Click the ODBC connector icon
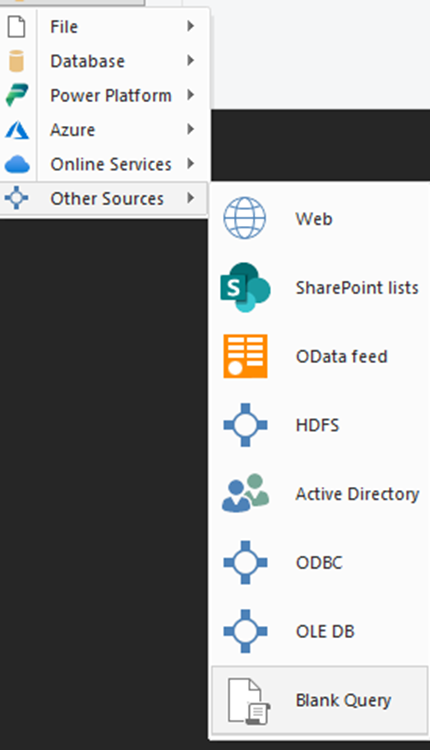 pyautogui.click(x=245, y=562)
